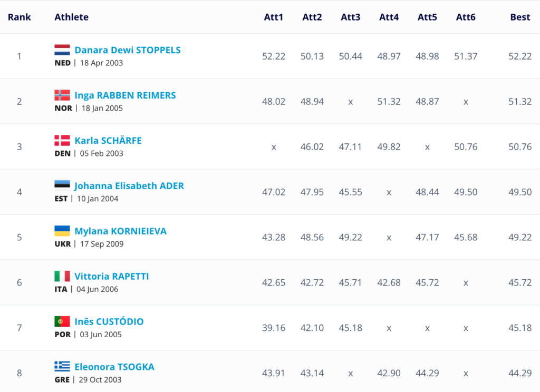Viewport: 540px width, 392px height.
Task: Click the Athlete column header
Action: 71,17
